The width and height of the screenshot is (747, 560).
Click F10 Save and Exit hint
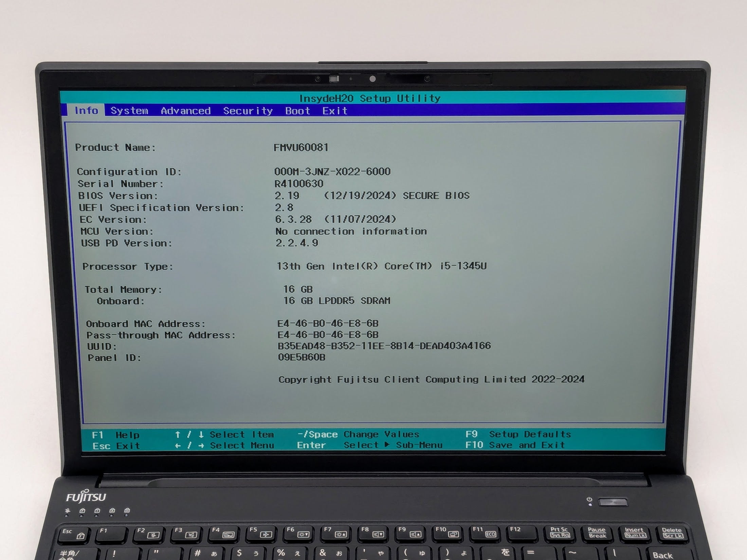point(515,445)
